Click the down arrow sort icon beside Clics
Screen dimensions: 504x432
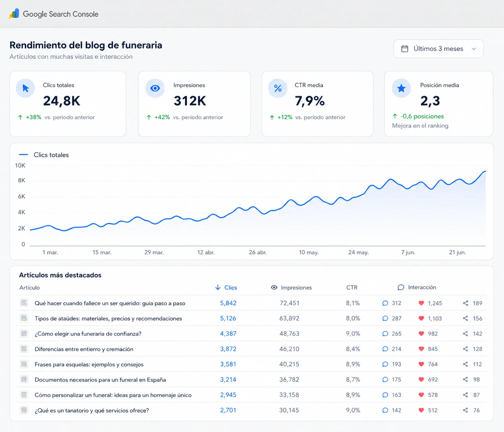pos(217,288)
